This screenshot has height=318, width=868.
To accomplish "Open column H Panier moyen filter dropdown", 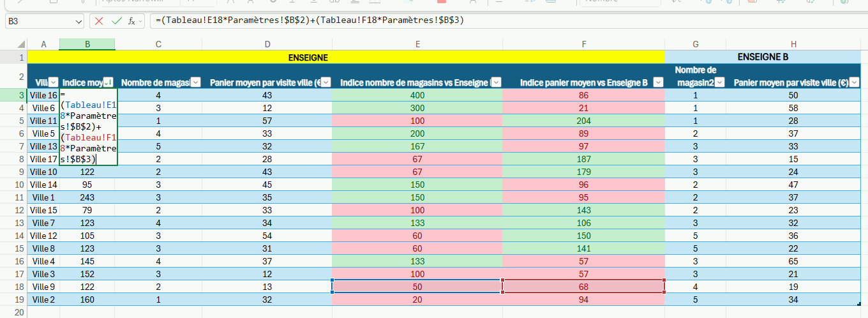I will 855,82.
